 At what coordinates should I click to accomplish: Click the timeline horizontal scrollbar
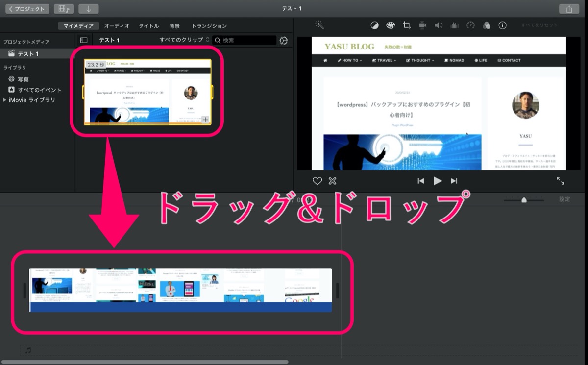pyautogui.click(x=145, y=362)
